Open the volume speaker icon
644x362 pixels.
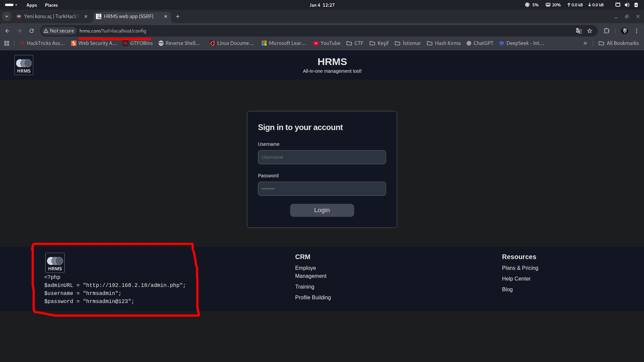tap(627, 5)
